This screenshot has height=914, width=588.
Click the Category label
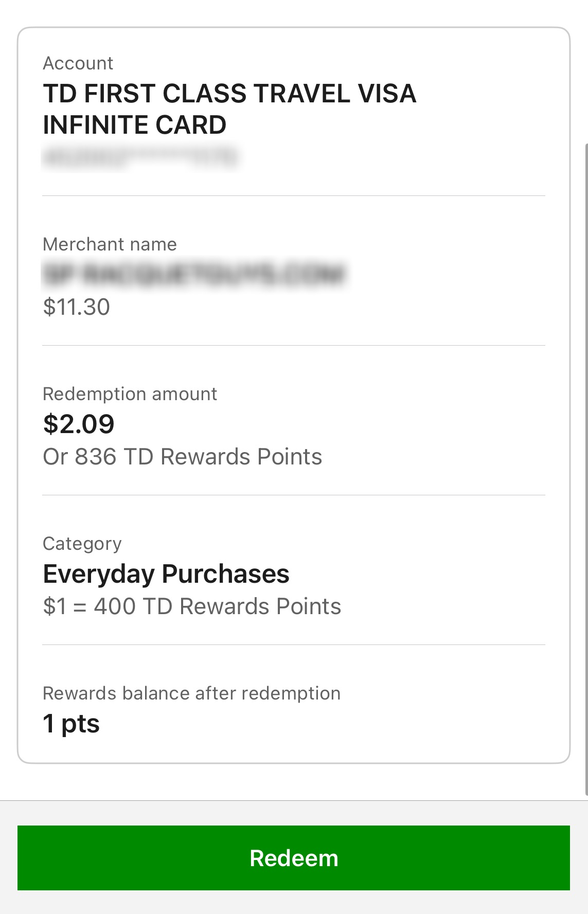tap(82, 544)
